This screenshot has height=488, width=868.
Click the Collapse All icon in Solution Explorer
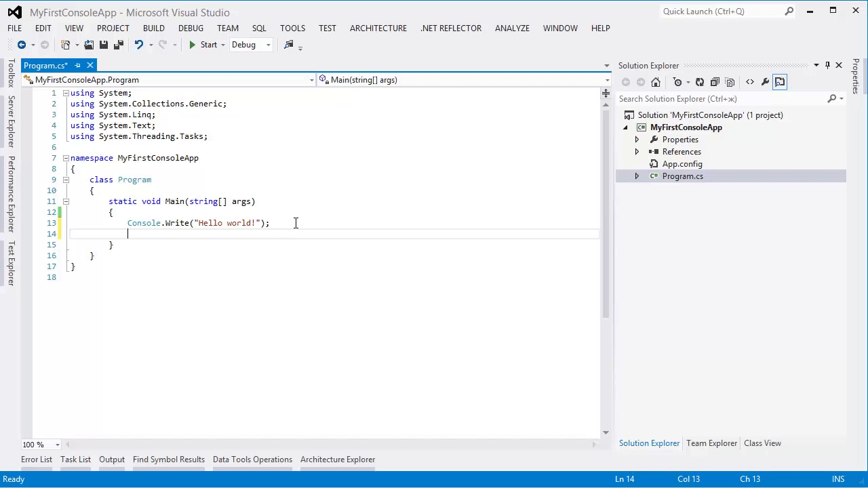pos(715,82)
